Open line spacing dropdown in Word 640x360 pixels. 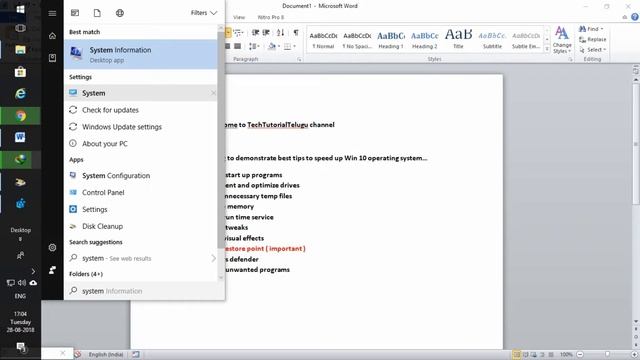[254, 46]
